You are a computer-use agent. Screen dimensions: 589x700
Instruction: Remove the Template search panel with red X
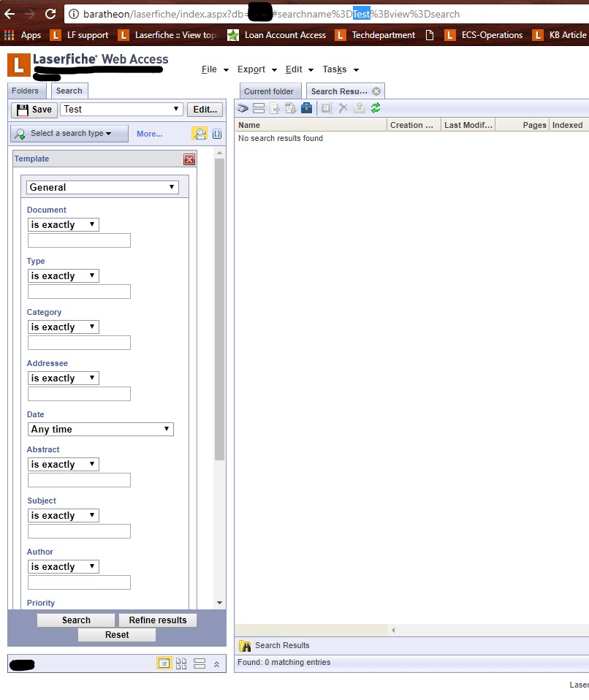pyautogui.click(x=189, y=159)
